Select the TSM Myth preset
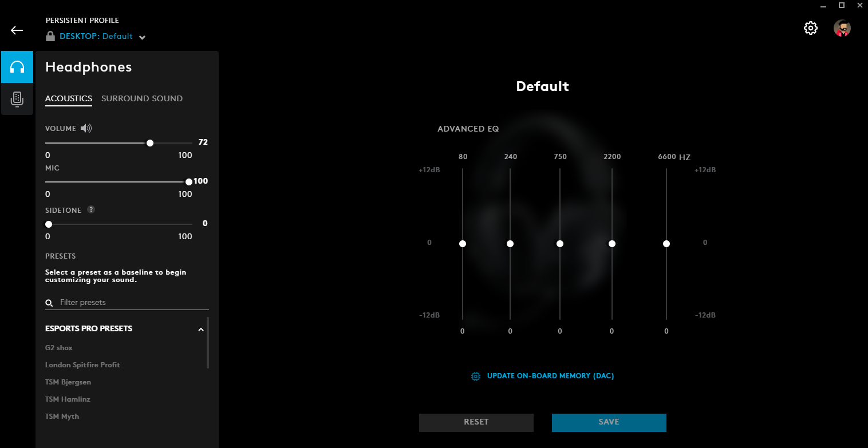Screen dimensions: 868x448 (x=62, y=417)
